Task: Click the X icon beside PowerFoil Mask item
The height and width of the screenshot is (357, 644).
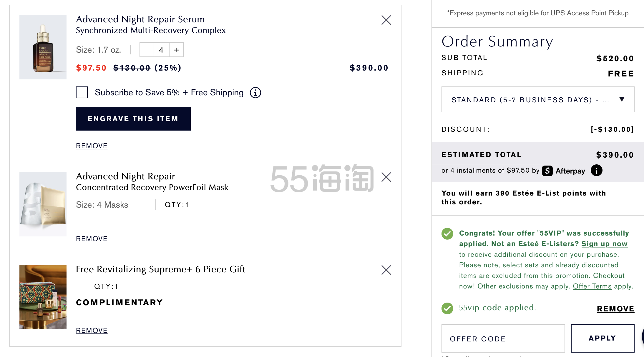Action: pyautogui.click(x=386, y=177)
